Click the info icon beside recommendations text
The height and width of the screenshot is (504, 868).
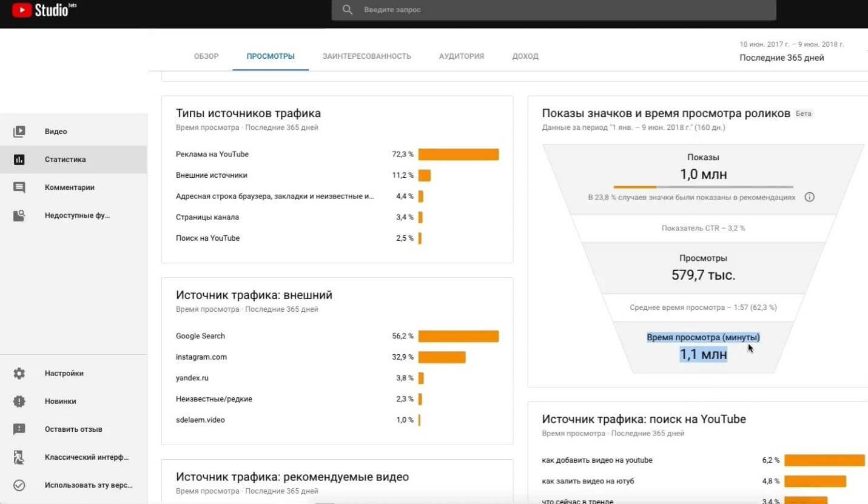pyautogui.click(x=809, y=197)
